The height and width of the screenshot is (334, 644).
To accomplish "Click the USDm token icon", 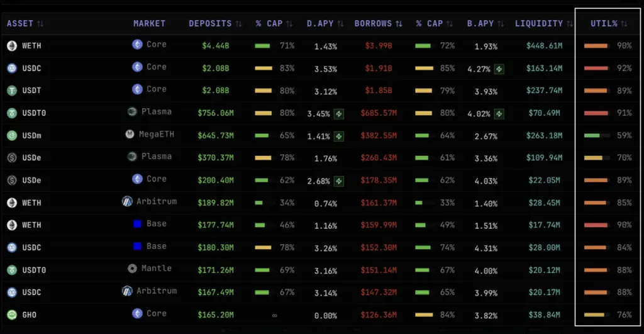I will click(x=12, y=135).
